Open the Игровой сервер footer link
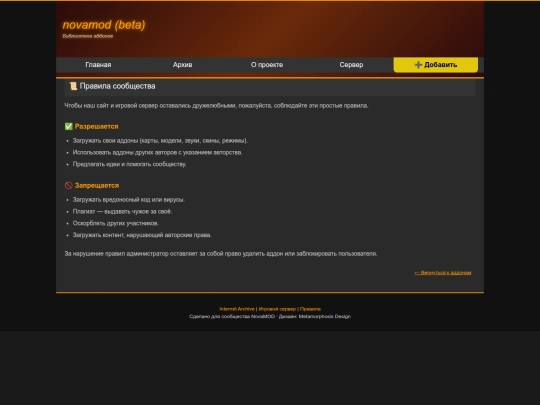This screenshot has height=405, width=540. [x=277, y=309]
